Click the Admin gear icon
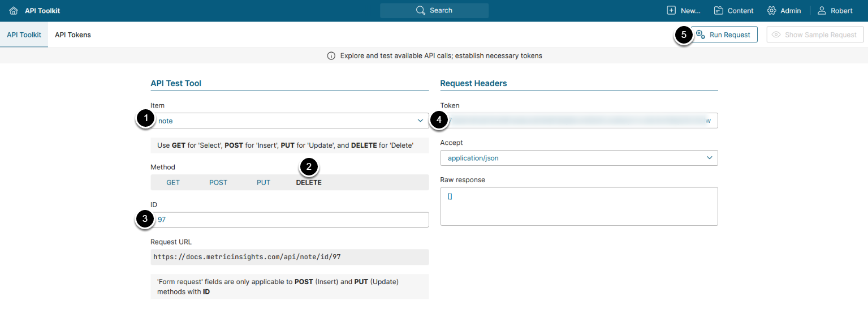This screenshot has height=309, width=868. 771,11
